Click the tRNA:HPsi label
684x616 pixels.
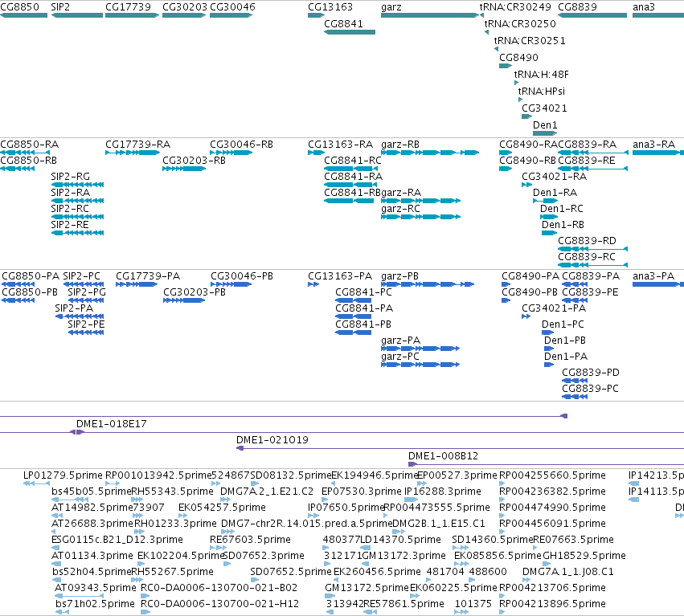pyautogui.click(x=542, y=91)
